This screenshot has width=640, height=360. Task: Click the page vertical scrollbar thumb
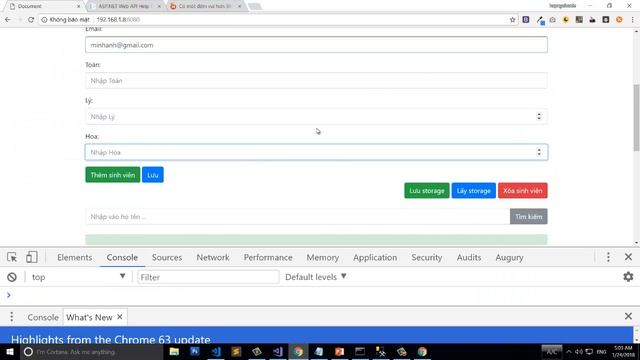coord(636,118)
